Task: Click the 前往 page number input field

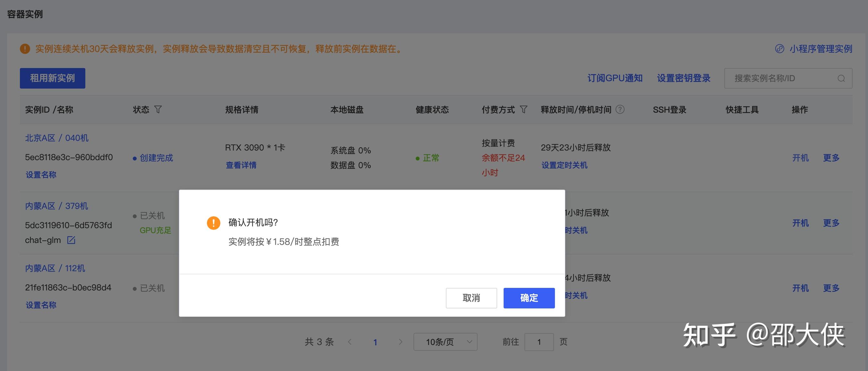Action: click(x=539, y=342)
